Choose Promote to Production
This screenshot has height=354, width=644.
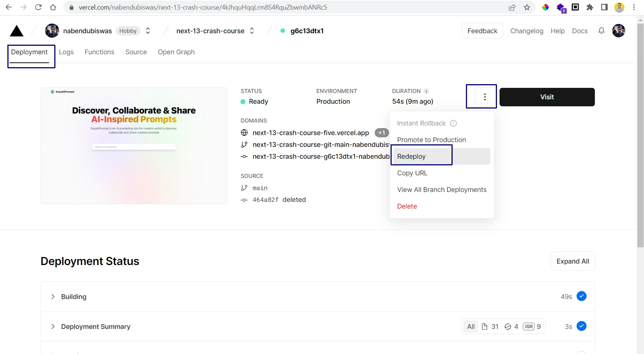pyautogui.click(x=442, y=140)
